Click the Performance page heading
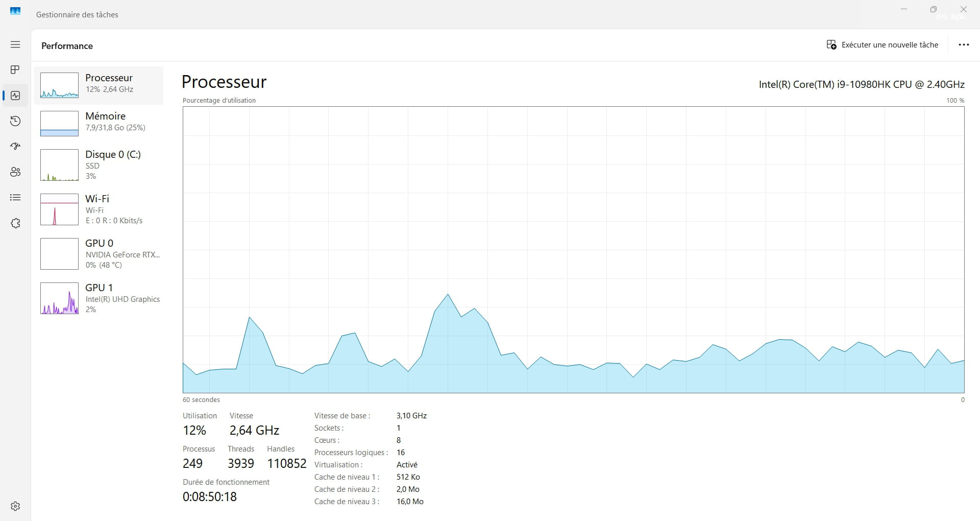 [x=67, y=46]
